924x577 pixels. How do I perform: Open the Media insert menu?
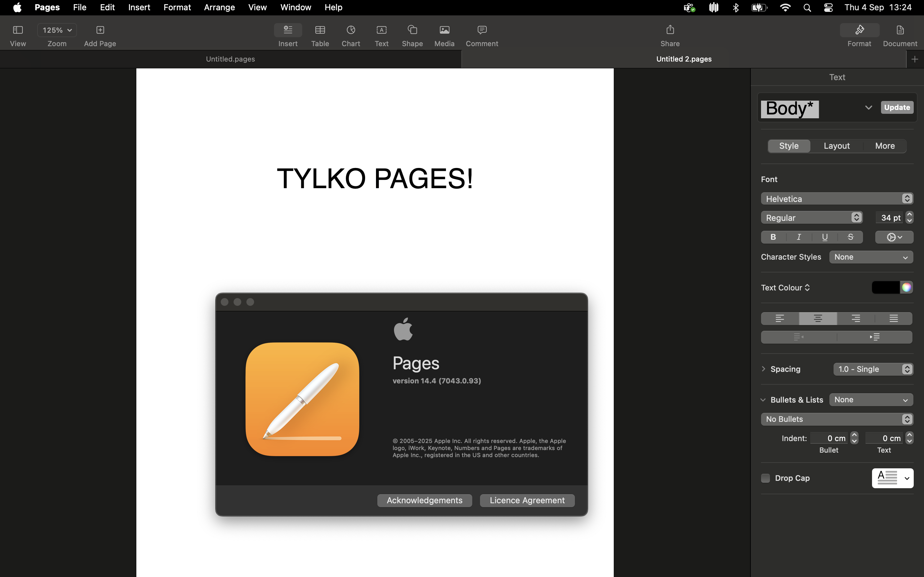444,30
